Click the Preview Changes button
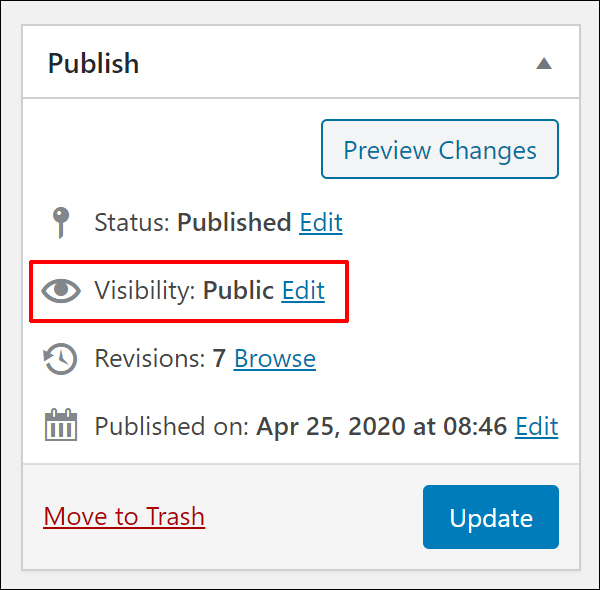 coord(440,149)
